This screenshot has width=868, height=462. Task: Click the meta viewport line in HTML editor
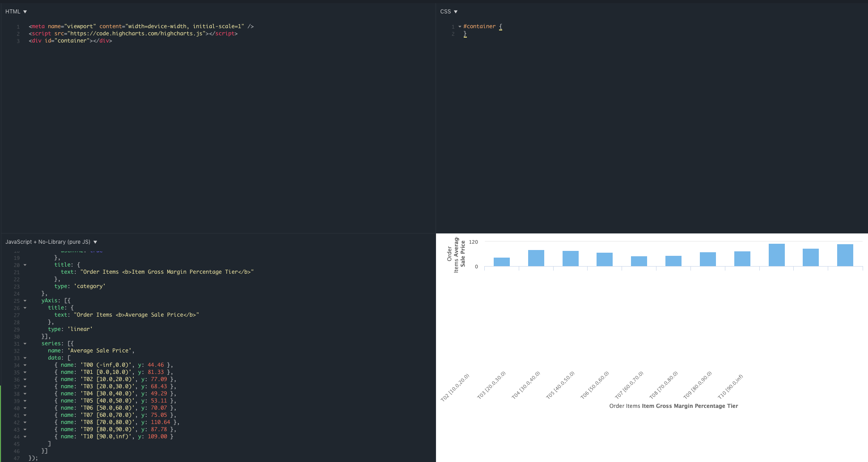click(141, 26)
